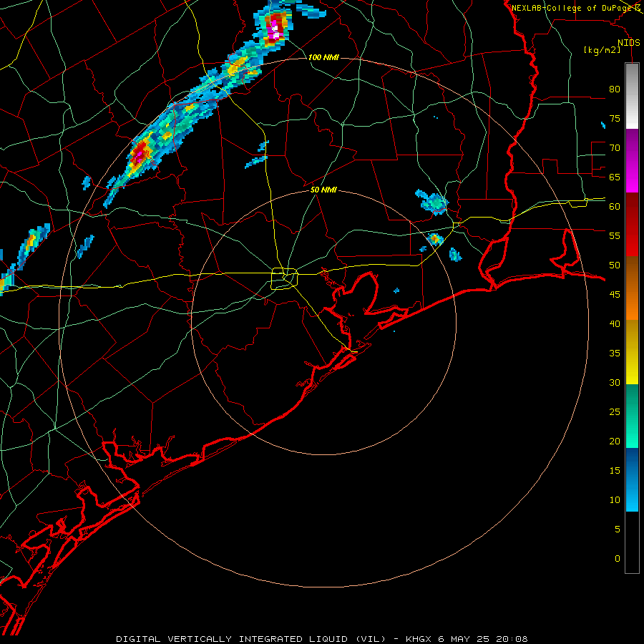Click the "0" value on the color scale
The width and height of the screenshot is (644, 644).
pos(618,559)
